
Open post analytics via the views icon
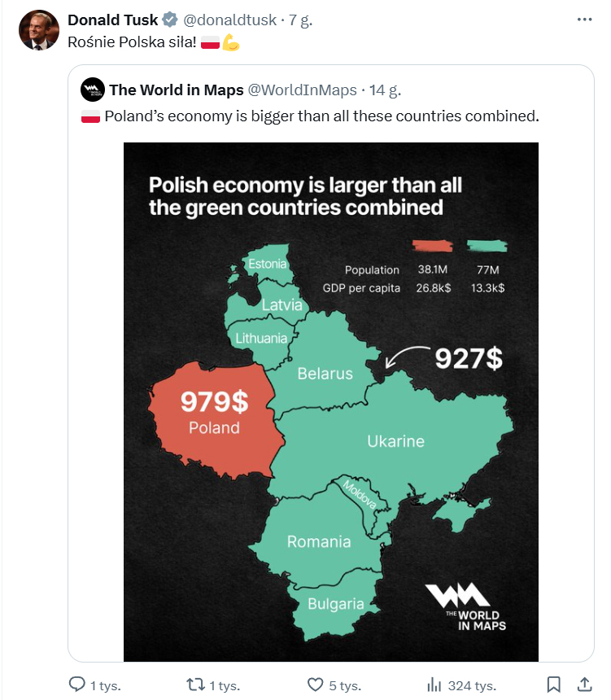click(435, 685)
